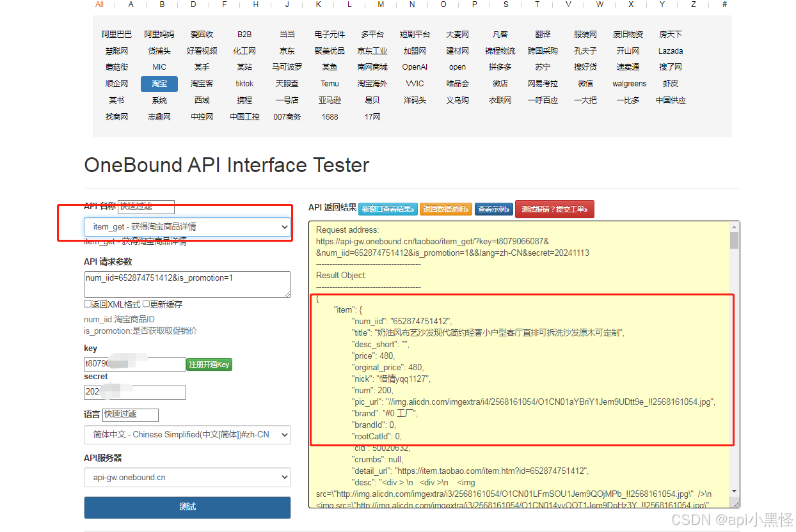Click the 新窗口查看结果 button
796x532 pixels.
388,209
